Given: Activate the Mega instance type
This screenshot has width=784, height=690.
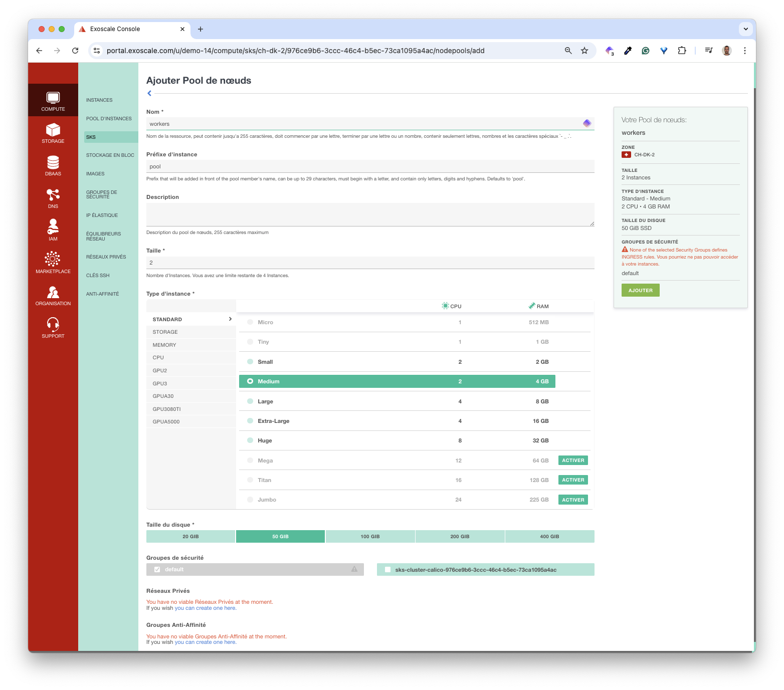Looking at the screenshot, I should tap(573, 461).
